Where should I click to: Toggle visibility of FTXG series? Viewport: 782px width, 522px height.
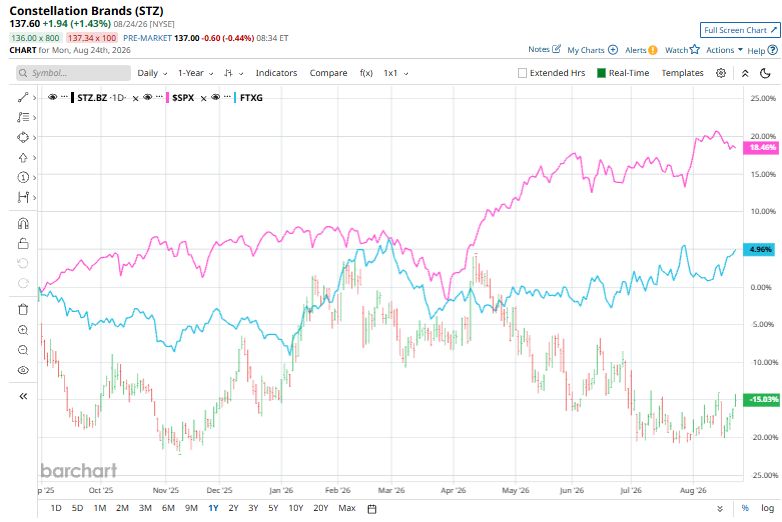[x=215, y=97]
